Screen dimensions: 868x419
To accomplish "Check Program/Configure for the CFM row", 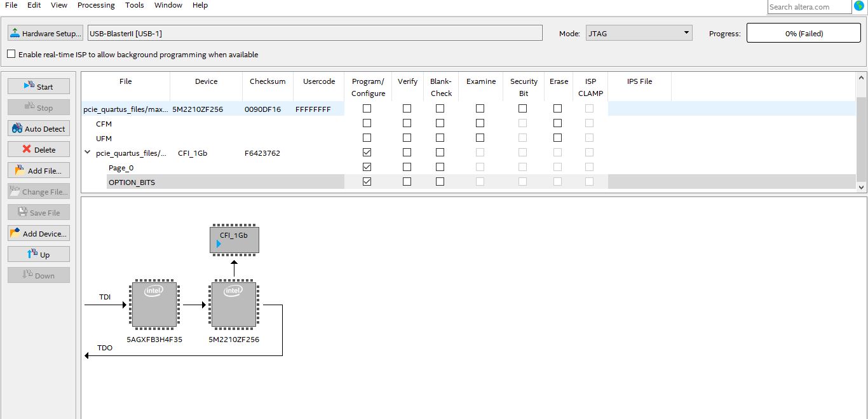I will pos(367,123).
